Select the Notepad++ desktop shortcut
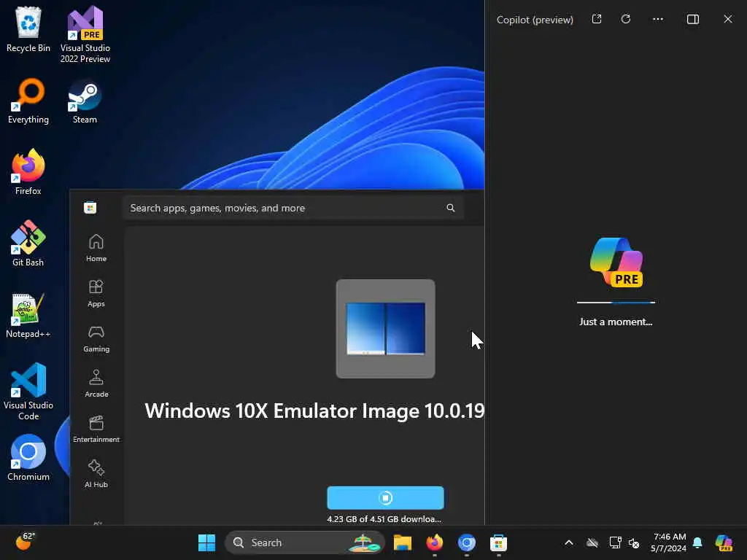 [x=28, y=315]
